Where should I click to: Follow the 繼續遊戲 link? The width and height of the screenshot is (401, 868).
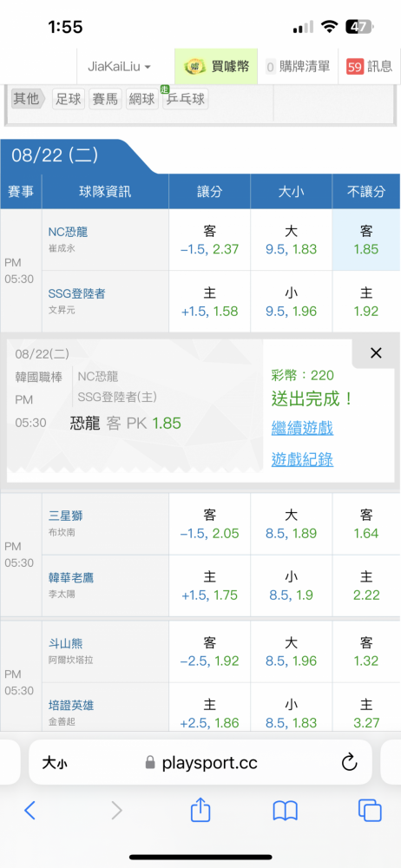click(x=302, y=428)
